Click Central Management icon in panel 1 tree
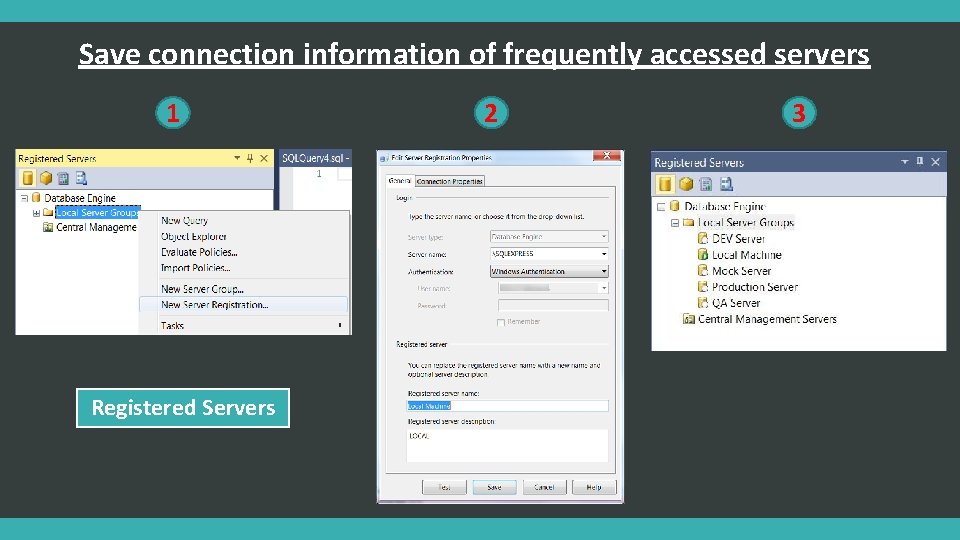Screen dimensions: 960x540 coord(48,227)
